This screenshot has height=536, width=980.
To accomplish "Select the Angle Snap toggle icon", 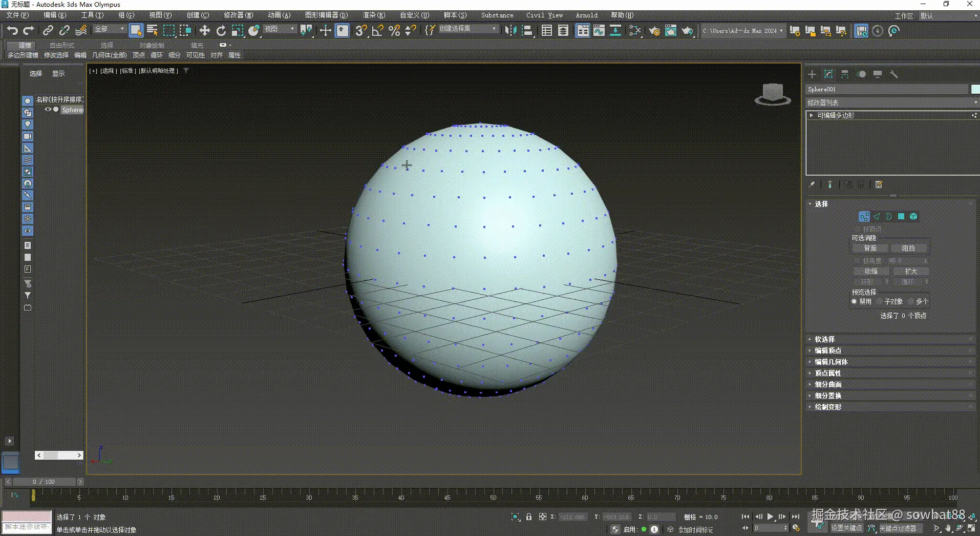I will click(377, 31).
